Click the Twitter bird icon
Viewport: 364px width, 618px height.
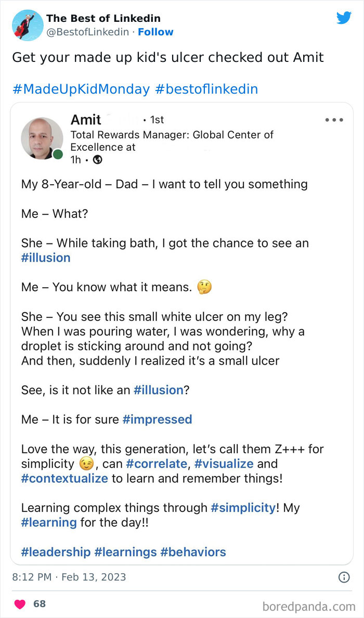(x=344, y=17)
